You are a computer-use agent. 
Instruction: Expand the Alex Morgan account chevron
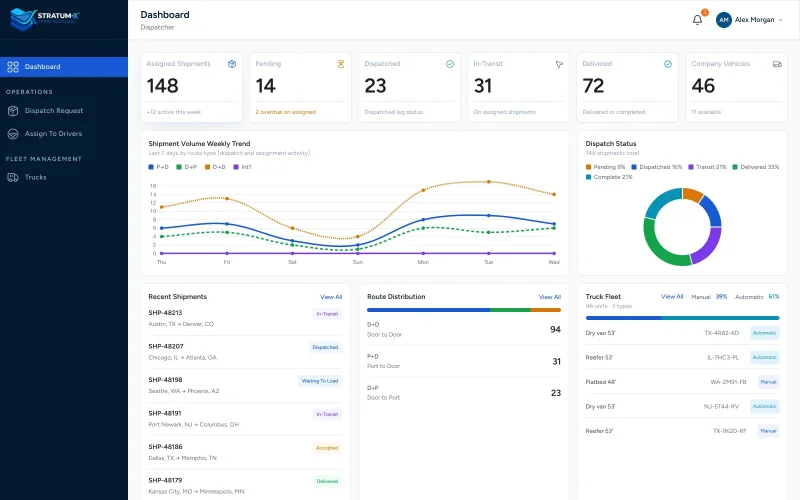(x=780, y=20)
